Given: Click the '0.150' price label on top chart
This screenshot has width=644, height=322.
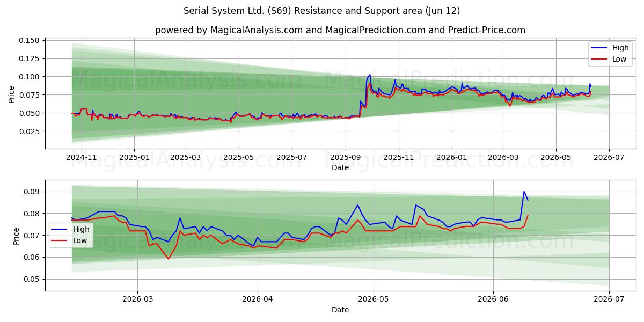Looking at the screenshot, I should click(x=30, y=41).
